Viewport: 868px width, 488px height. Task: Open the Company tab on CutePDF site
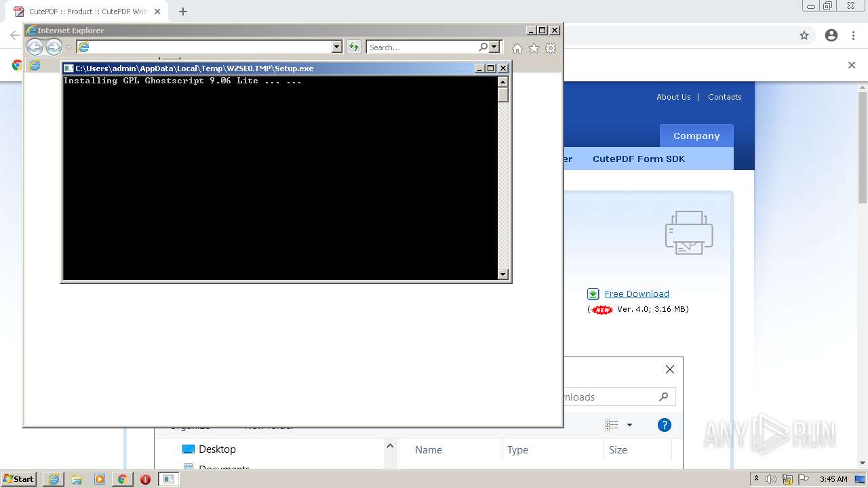tap(696, 136)
